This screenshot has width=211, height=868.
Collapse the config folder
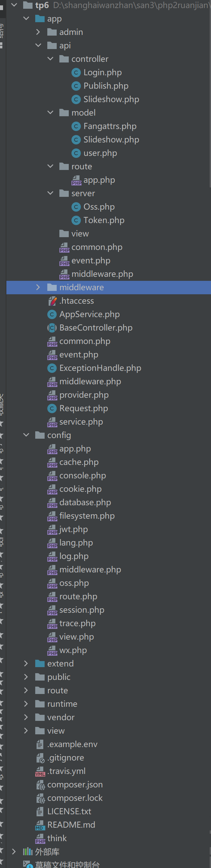[26, 435]
